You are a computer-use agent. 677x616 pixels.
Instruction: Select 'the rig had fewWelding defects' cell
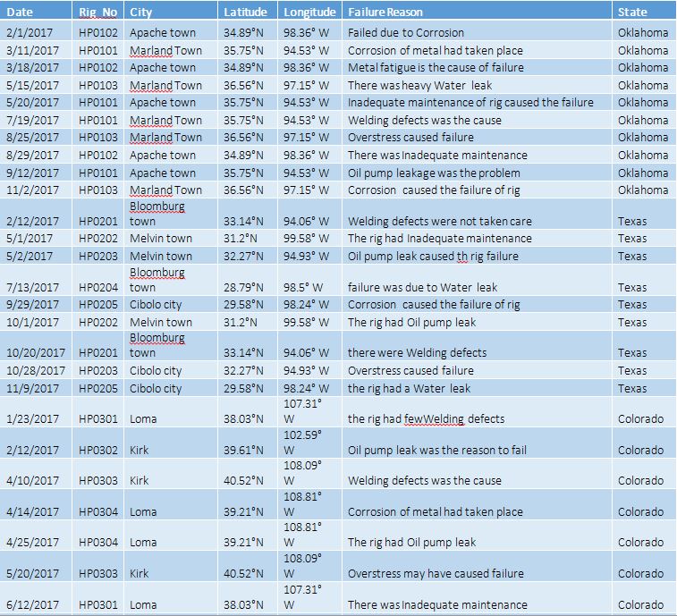[x=477, y=412]
